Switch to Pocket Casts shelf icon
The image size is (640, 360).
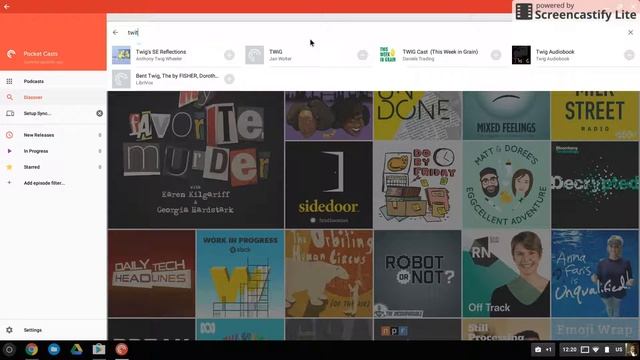click(121, 349)
